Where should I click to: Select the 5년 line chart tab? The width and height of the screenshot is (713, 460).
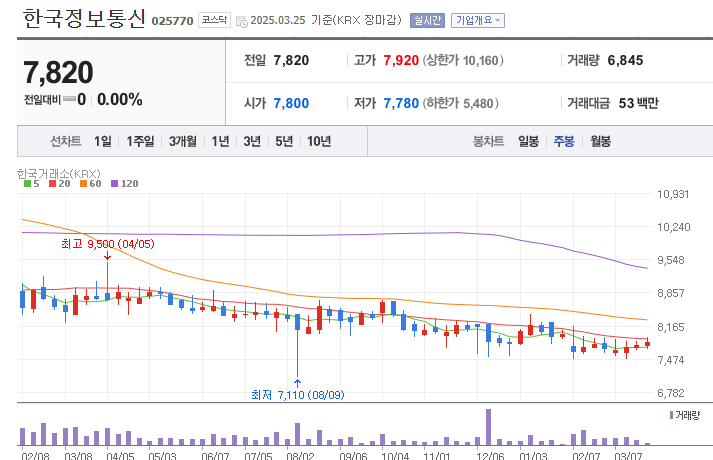click(284, 141)
